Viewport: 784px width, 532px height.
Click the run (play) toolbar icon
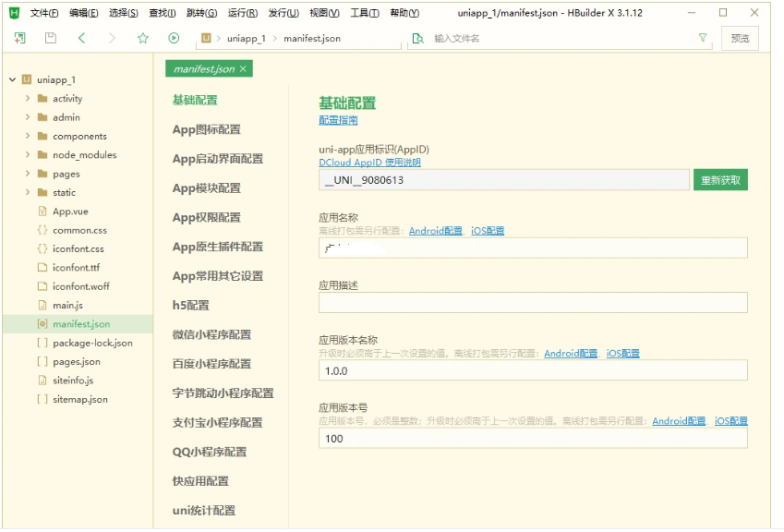point(174,38)
